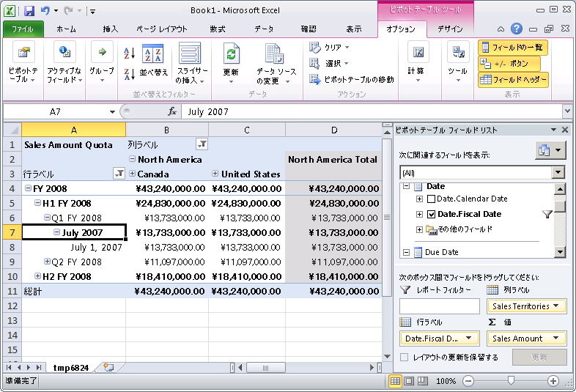Viewport: 576px width, 392px height.
Task: Open the PivotTable options ribbon button
Action: coord(23,62)
